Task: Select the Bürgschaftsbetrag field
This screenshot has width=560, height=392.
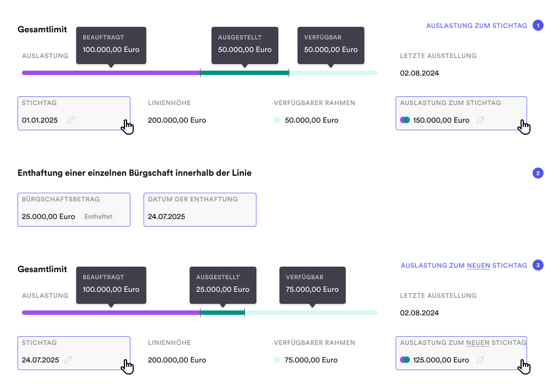Action: pyautogui.click(x=74, y=209)
